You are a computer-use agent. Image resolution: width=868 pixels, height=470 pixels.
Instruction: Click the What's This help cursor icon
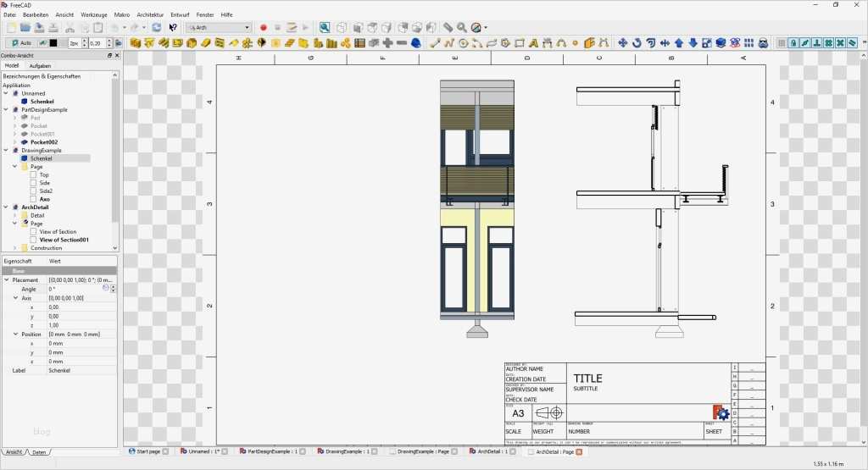(x=173, y=27)
